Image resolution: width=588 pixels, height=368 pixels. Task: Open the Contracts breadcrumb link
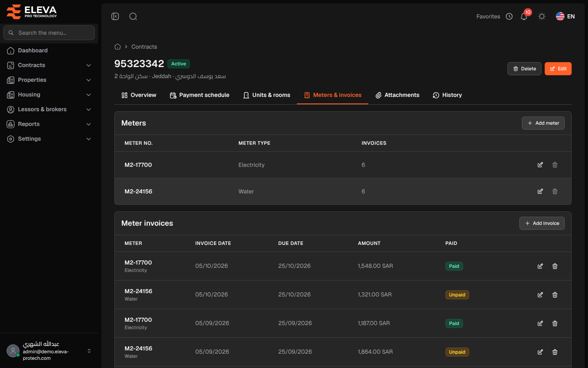pyautogui.click(x=144, y=47)
